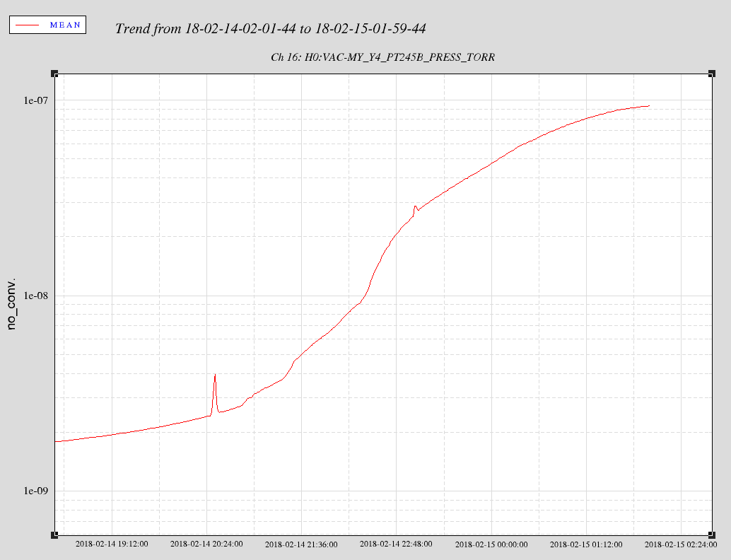The height and width of the screenshot is (560, 731).
Task: Click the 1e-07 y-axis tick label
Action: 37,100
